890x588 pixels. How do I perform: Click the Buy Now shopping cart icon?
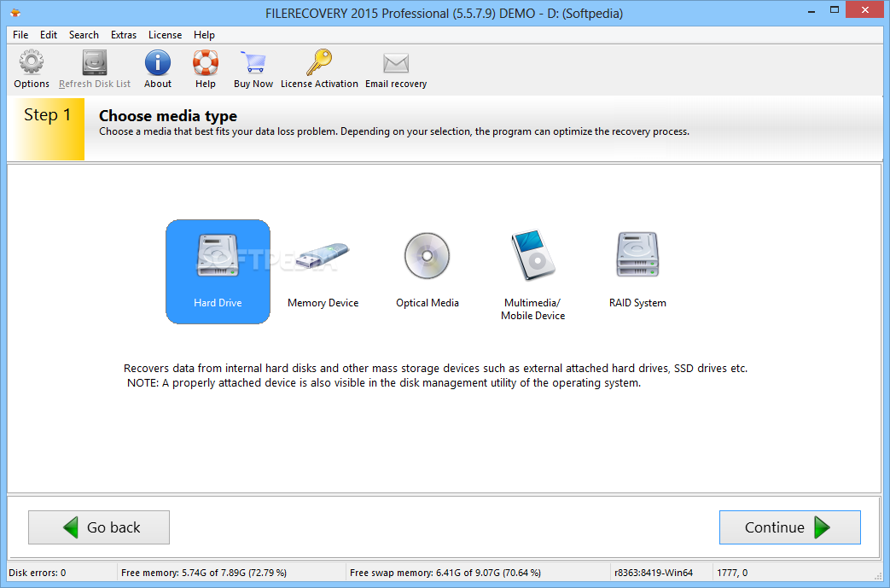point(253,62)
